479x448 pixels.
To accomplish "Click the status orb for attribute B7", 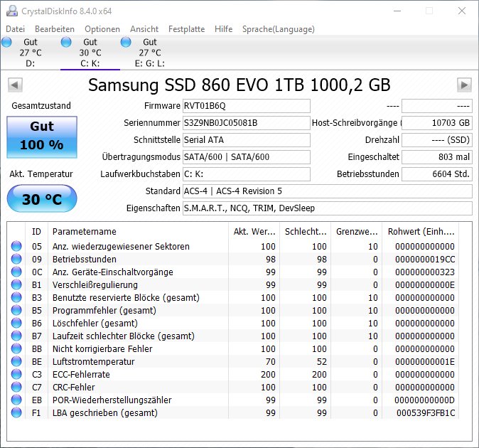I will point(16,336).
